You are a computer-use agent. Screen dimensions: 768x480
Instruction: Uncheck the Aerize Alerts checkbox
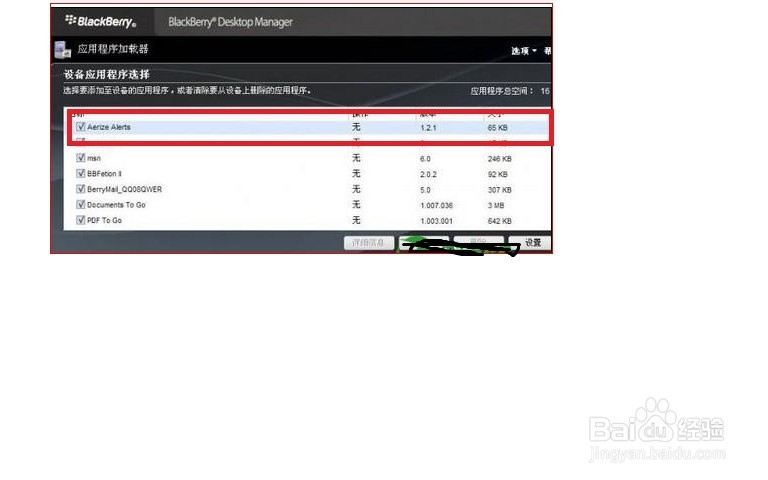(81, 127)
